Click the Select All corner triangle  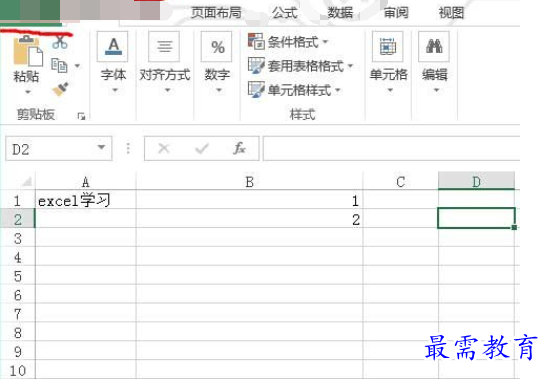pos(27,181)
